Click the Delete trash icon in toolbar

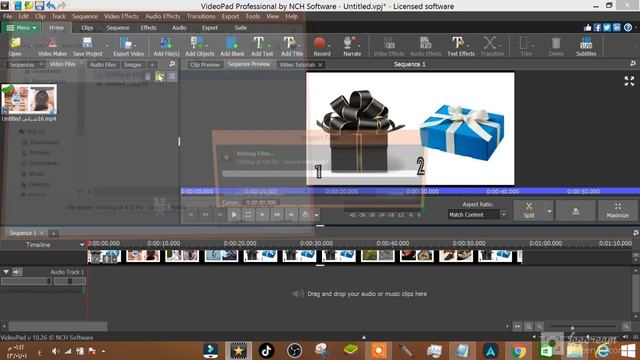click(x=556, y=46)
